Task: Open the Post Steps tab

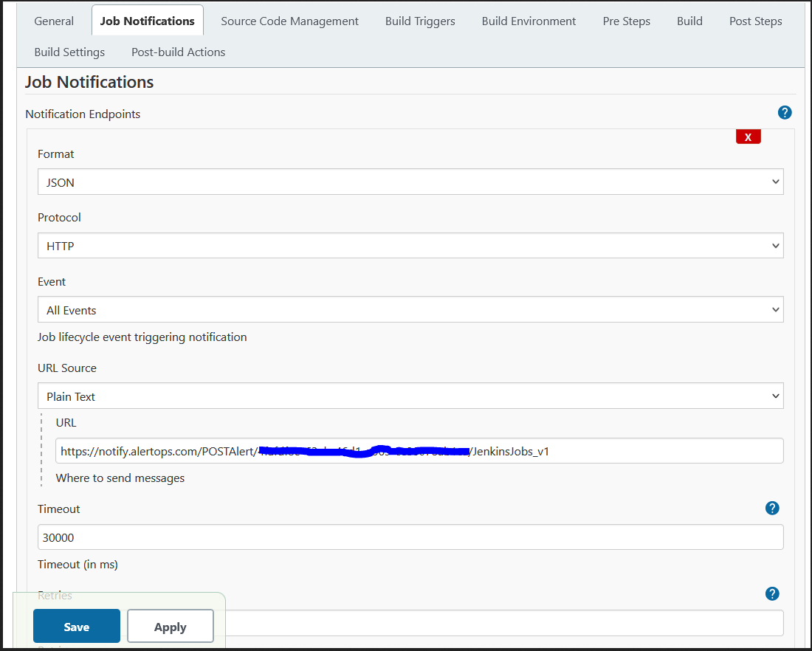Action: (755, 21)
